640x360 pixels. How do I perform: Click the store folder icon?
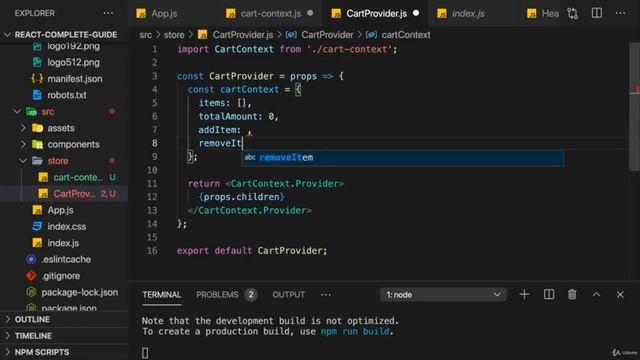[37, 161]
